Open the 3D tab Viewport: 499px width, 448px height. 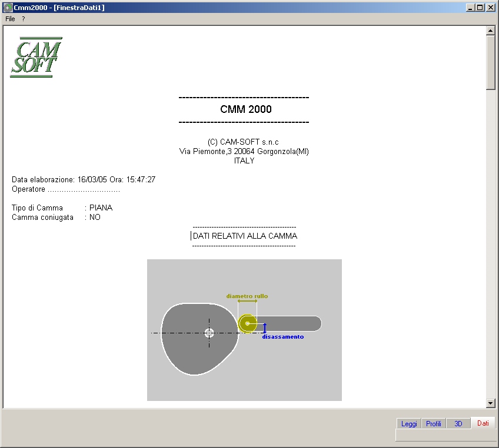(x=458, y=423)
